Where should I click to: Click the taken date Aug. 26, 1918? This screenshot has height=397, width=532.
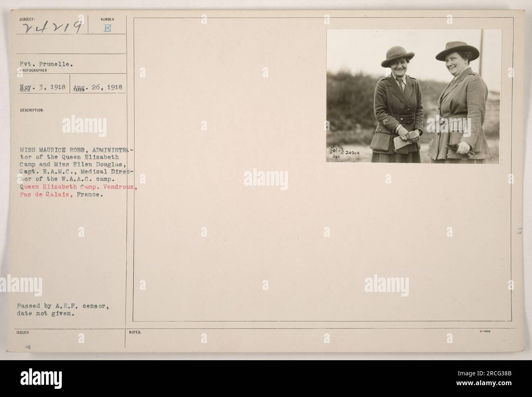(97, 87)
